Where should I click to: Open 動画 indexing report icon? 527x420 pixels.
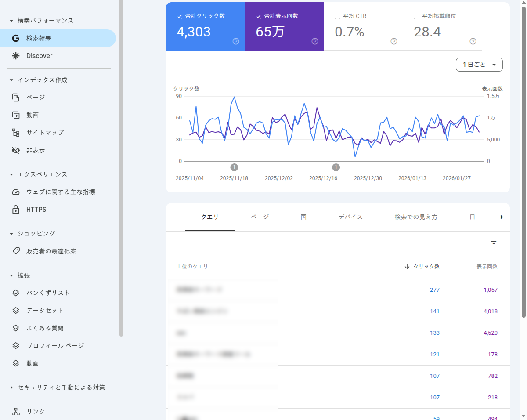pyautogui.click(x=16, y=115)
